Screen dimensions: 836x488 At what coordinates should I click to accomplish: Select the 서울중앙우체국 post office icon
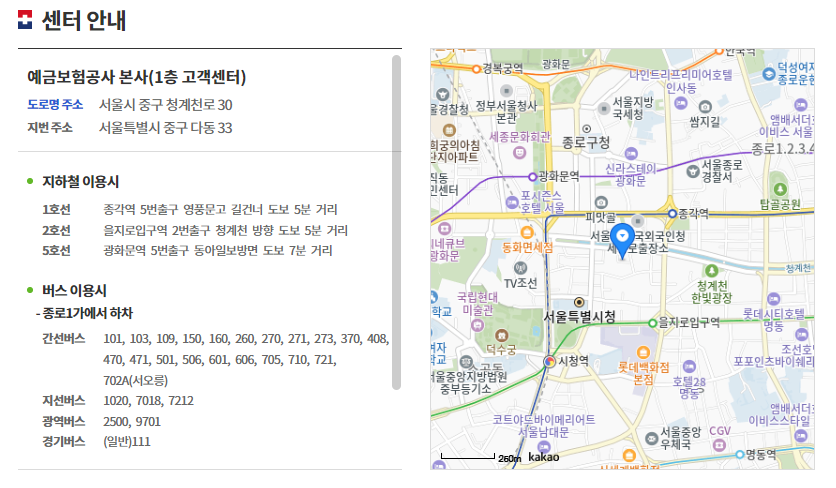[652, 438]
